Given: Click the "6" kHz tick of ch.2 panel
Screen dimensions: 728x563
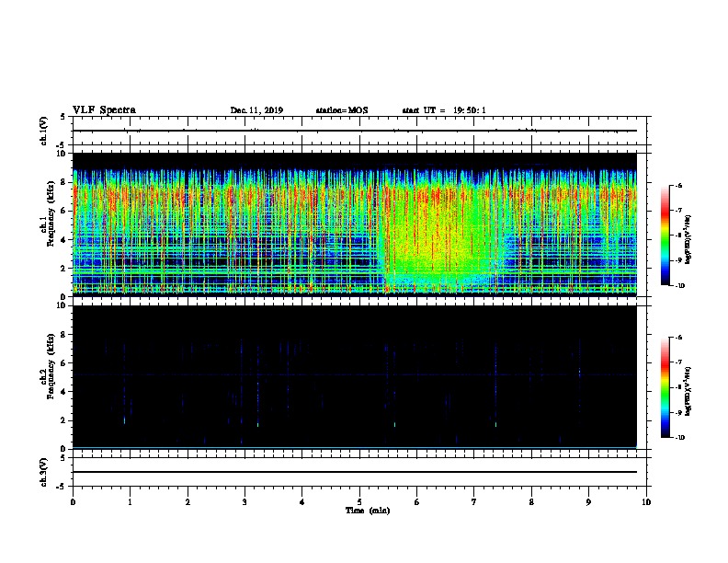Looking at the screenshot, I should pyautogui.click(x=64, y=362).
